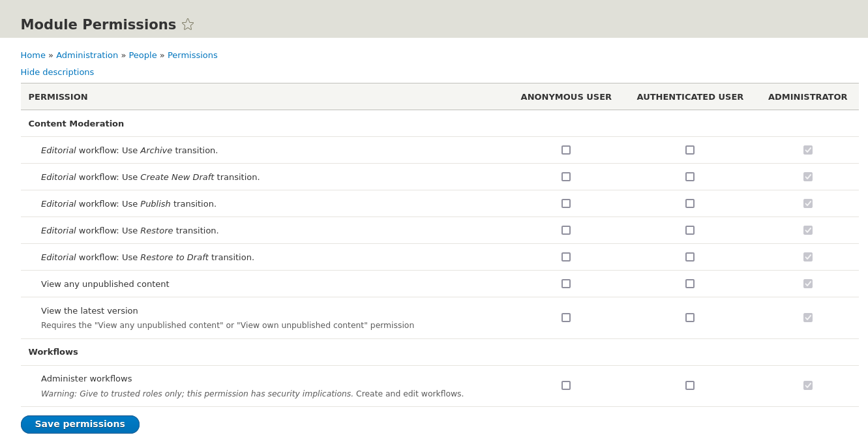Grant Restore transition to Authenticated User
Image resolution: width=868 pixels, height=448 pixels.
pyautogui.click(x=690, y=230)
